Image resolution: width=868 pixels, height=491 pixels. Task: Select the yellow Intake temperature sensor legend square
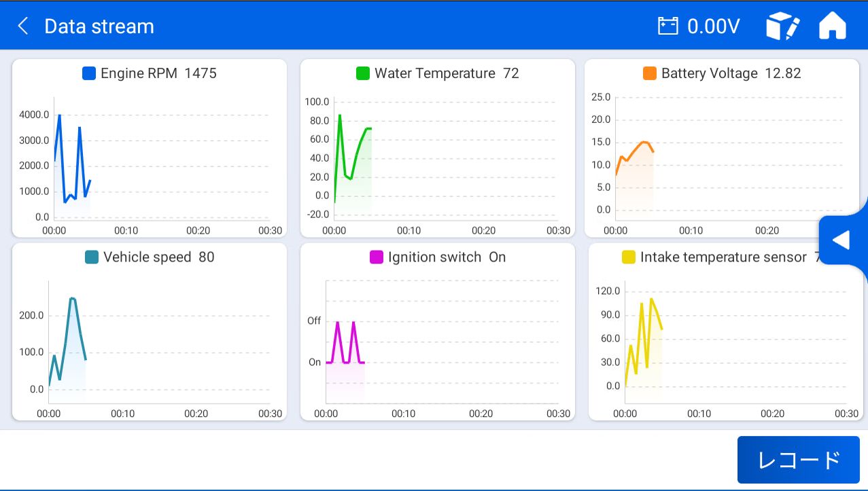coord(629,257)
